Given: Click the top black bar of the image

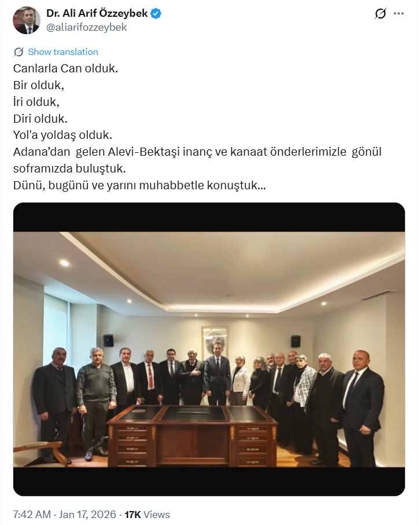Looking at the screenshot, I should 209,217.
